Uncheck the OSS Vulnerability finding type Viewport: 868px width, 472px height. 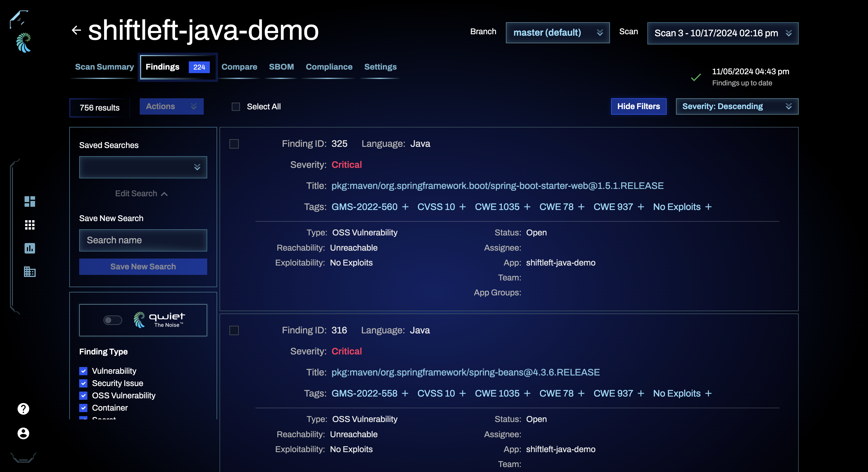83,395
